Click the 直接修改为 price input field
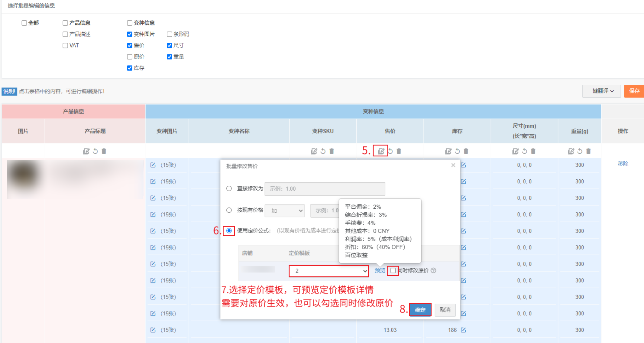Viewport: 644px width, 343px height. 325,189
